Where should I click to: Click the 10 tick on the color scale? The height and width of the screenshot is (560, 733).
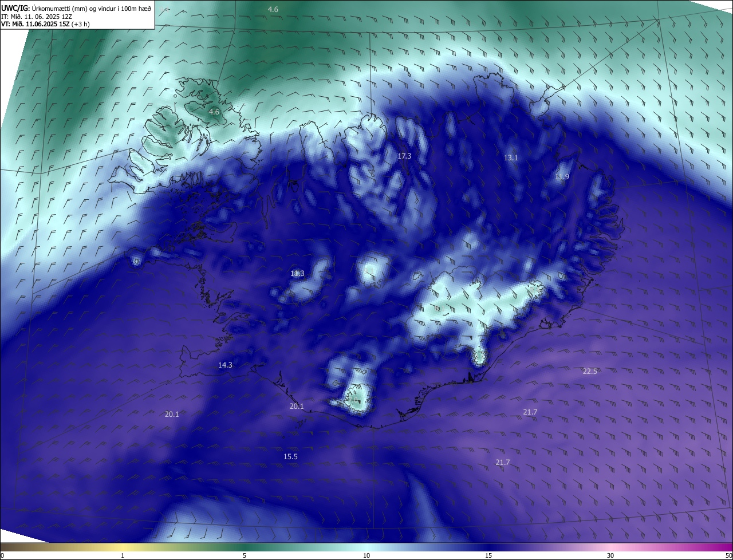pyautogui.click(x=366, y=555)
